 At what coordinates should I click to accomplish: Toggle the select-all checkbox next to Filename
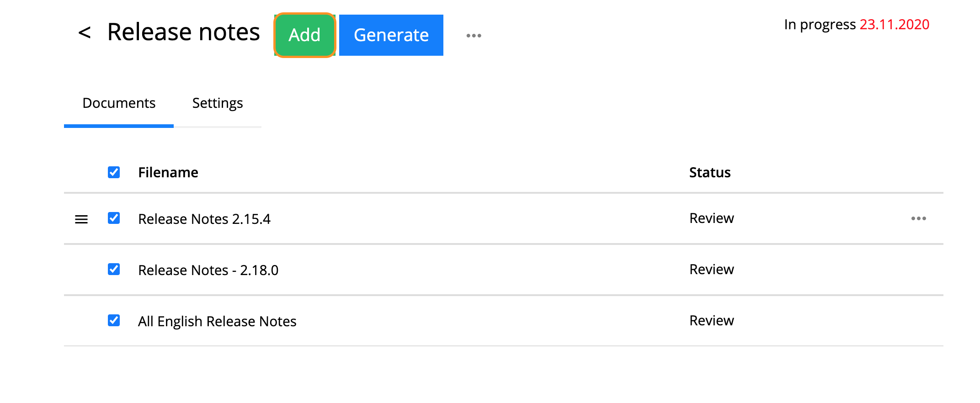coord(114,172)
